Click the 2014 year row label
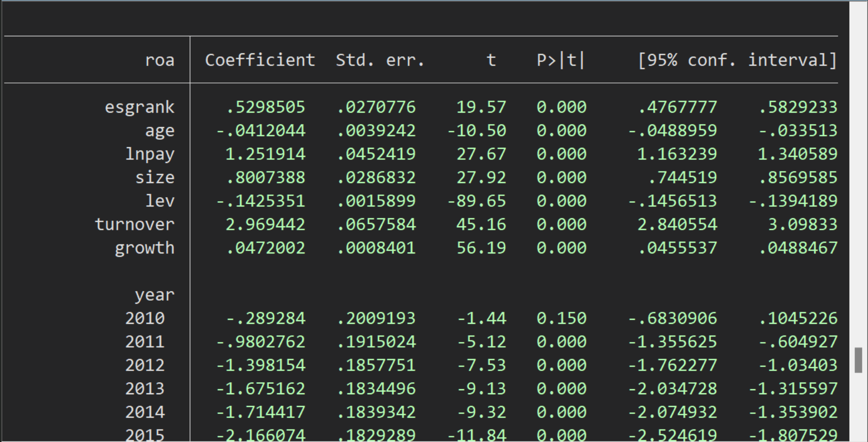The width and height of the screenshot is (868, 442). pos(145,412)
